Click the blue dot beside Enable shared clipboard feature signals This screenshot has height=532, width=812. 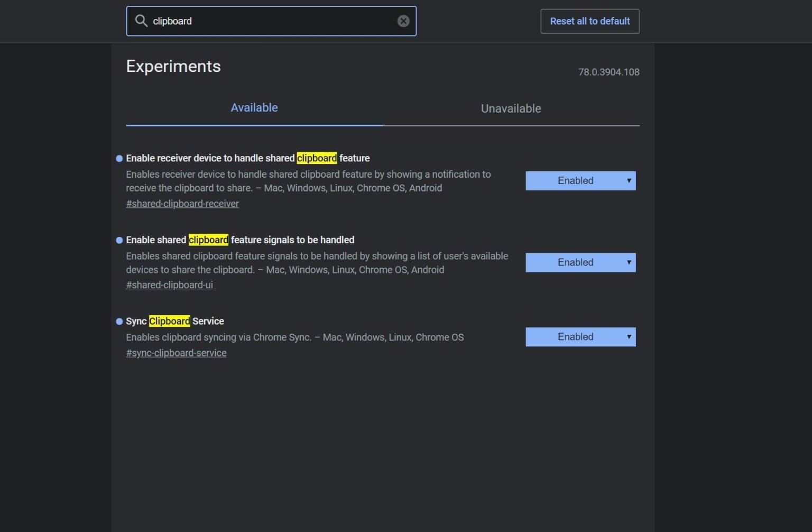point(119,240)
